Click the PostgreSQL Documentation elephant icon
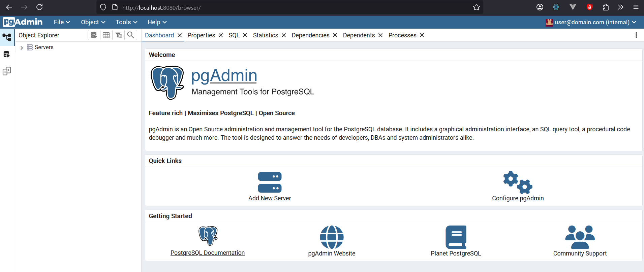The height and width of the screenshot is (272, 644). pos(208,236)
